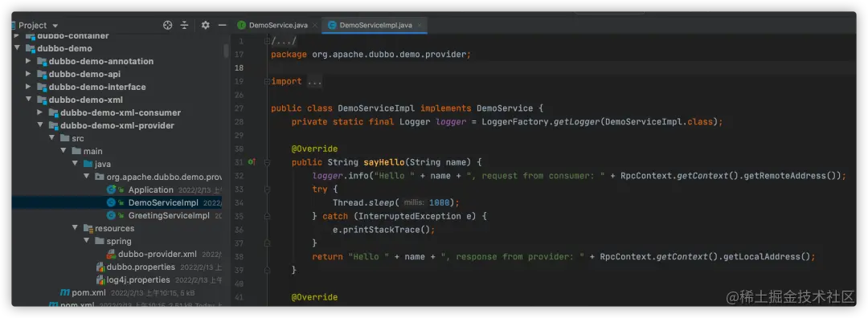Image resolution: width=868 pixels, height=318 pixels.
Task: Click the @Override annotation on line 30
Action: click(x=314, y=149)
